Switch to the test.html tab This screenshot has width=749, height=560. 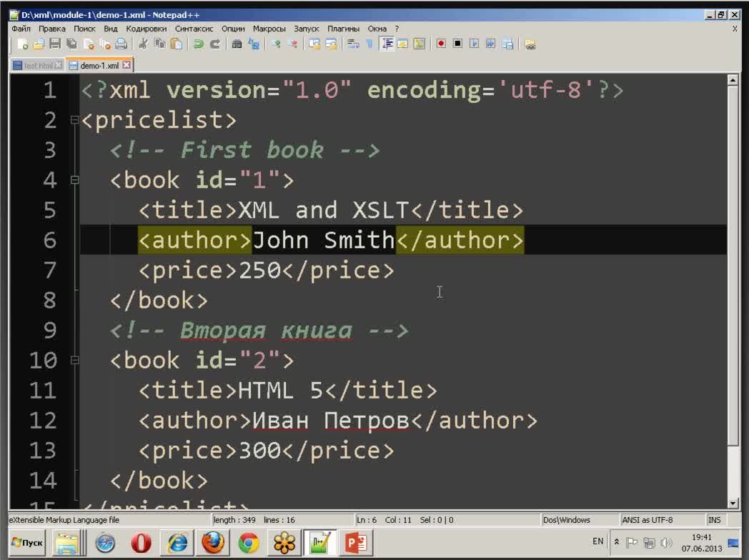tap(37, 66)
